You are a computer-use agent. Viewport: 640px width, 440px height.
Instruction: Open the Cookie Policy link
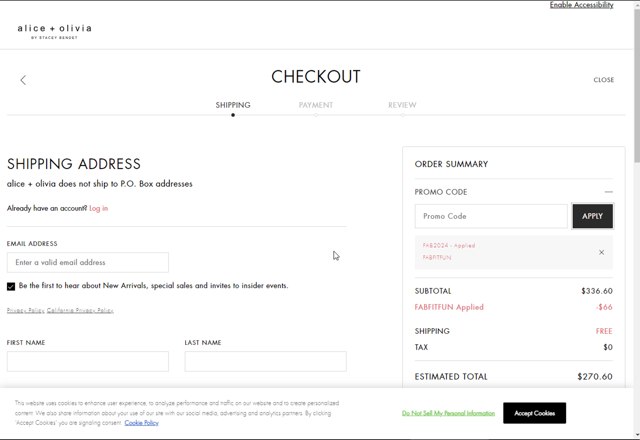pos(141,423)
